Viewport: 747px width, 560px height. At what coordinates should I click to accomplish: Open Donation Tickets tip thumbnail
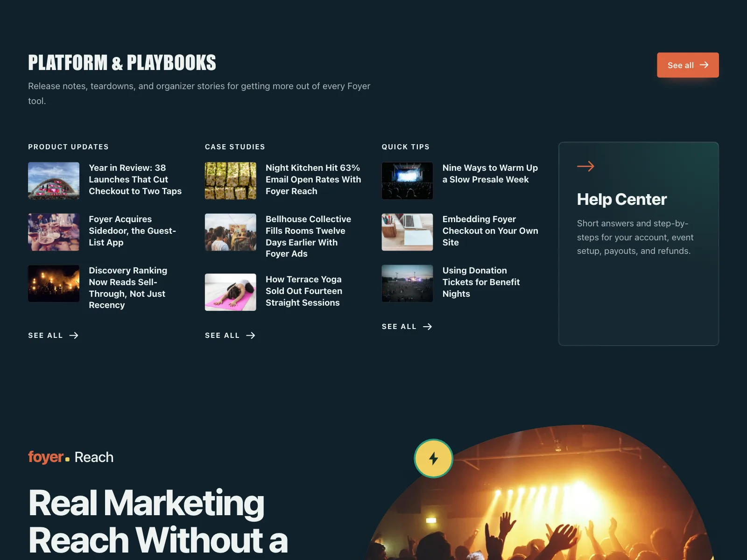coord(408,283)
